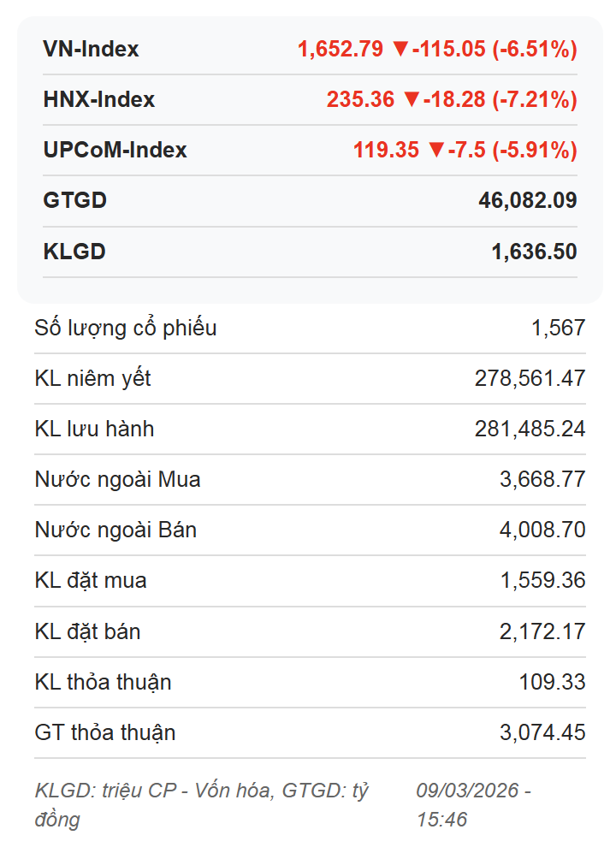Click the VN-Index red down arrow
616x859 pixels.
click(400, 50)
